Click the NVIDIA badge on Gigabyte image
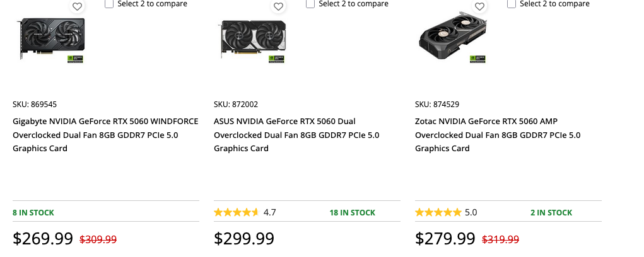This screenshot has width=644, height=257. 76,59
